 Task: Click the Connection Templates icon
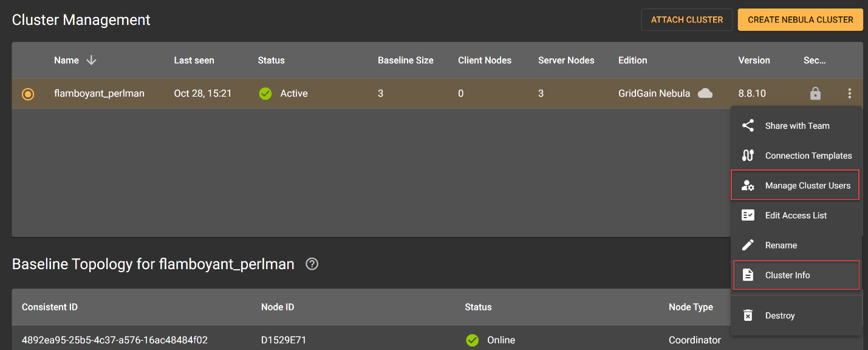click(x=748, y=156)
